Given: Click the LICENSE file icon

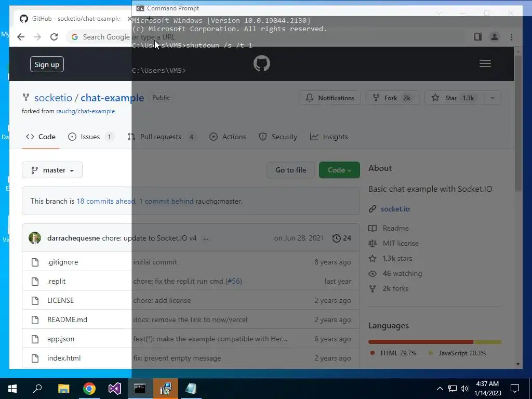Looking at the screenshot, I should (35, 300).
